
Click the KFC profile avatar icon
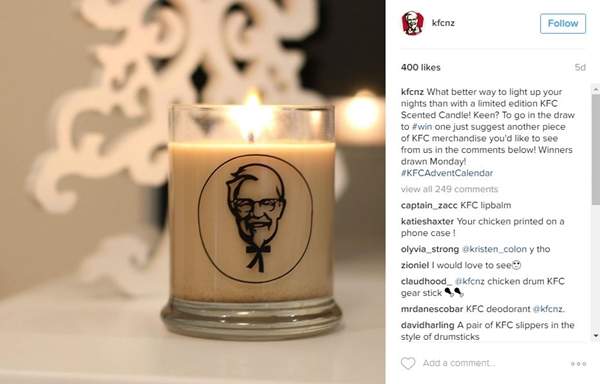[412, 23]
